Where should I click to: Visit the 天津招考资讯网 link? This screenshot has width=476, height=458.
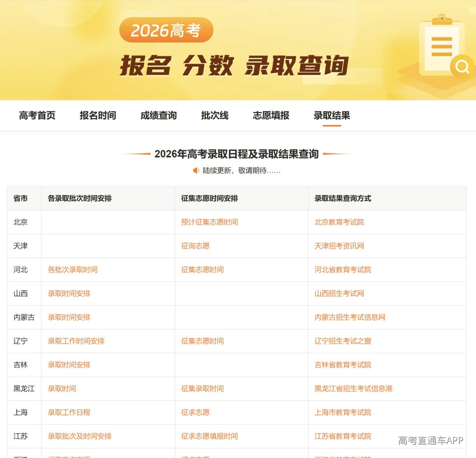pos(339,246)
